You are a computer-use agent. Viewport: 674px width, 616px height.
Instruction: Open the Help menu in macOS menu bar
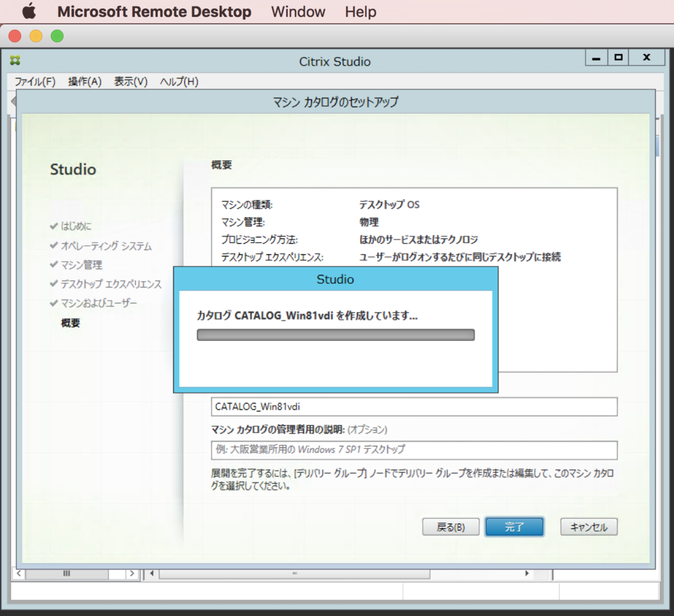pos(360,12)
